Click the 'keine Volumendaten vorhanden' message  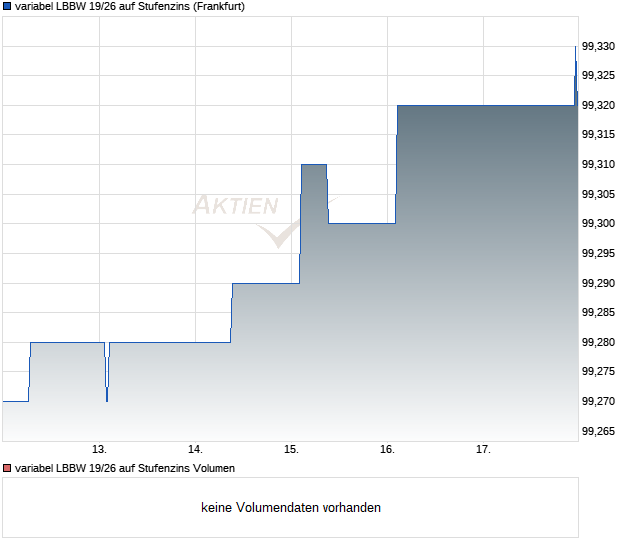click(x=291, y=507)
